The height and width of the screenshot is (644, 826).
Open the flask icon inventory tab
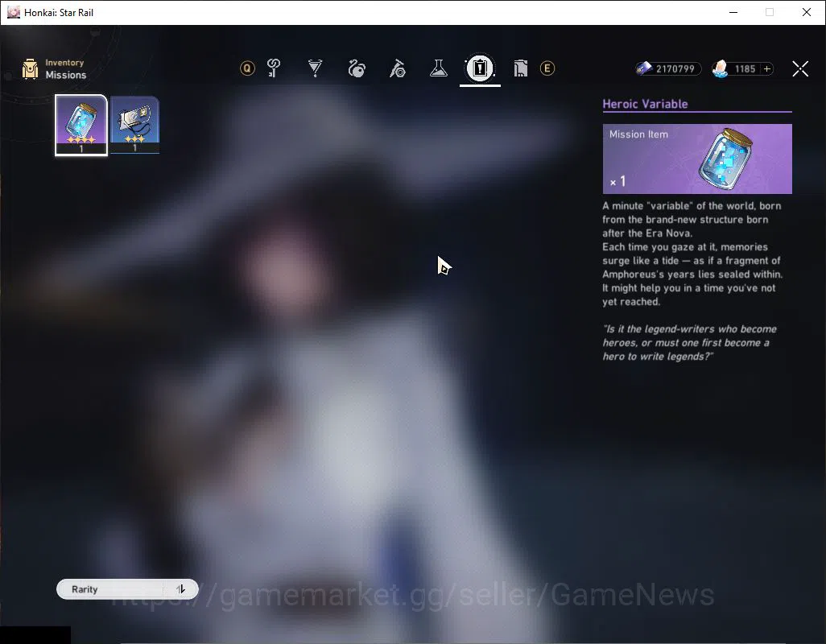[438, 68]
